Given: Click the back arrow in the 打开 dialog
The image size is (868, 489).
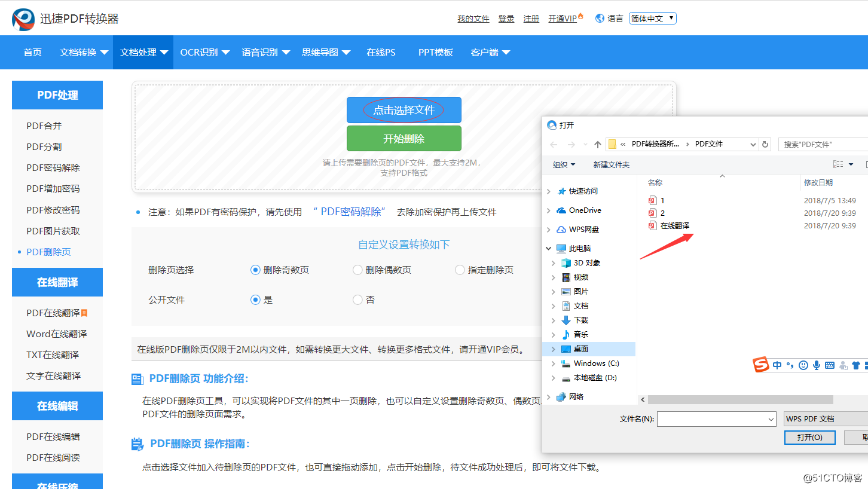Looking at the screenshot, I should click(x=554, y=145).
